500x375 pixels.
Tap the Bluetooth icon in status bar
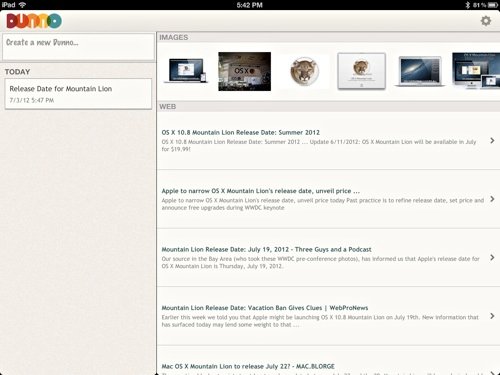pyautogui.click(x=467, y=5)
